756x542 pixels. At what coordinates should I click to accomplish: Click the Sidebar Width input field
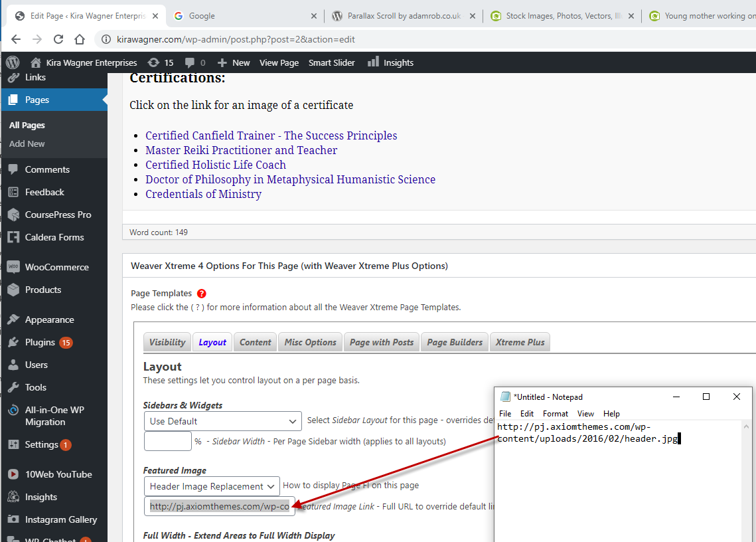point(167,441)
